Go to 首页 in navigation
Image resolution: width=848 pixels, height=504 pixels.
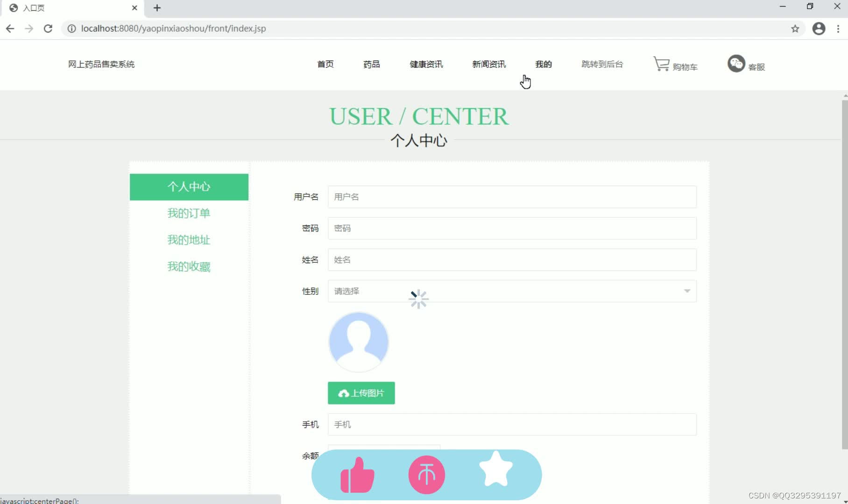(x=325, y=64)
